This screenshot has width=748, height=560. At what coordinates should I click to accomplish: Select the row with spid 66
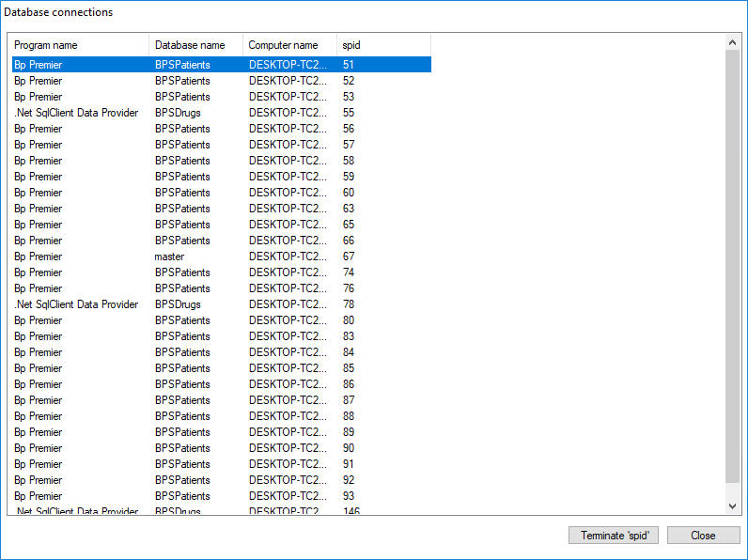[x=222, y=241]
